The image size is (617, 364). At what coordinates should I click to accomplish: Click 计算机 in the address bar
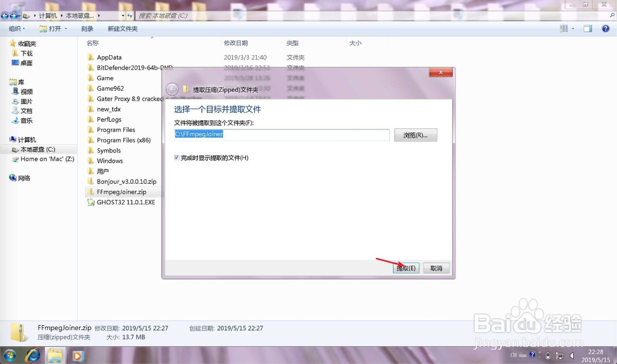click(x=48, y=16)
